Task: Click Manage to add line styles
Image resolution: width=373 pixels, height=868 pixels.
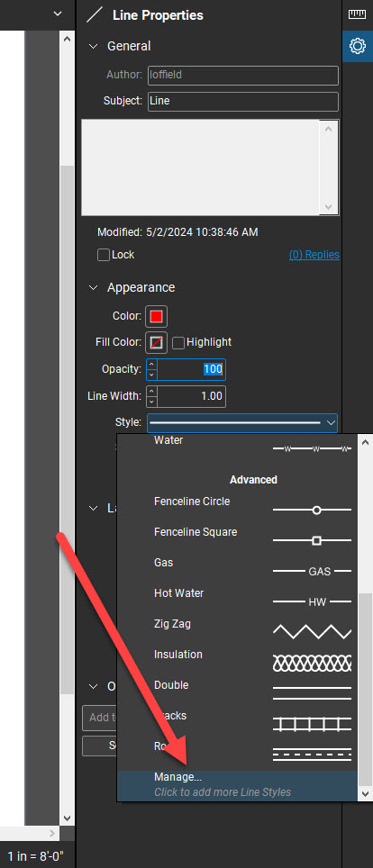Action: (x=238, y=784)
